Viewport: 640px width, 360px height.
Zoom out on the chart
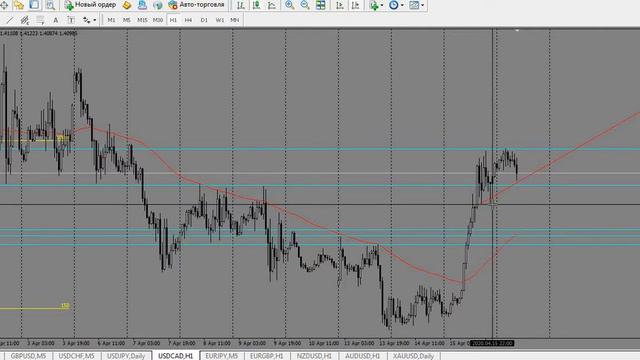click(x=305, y=5)
